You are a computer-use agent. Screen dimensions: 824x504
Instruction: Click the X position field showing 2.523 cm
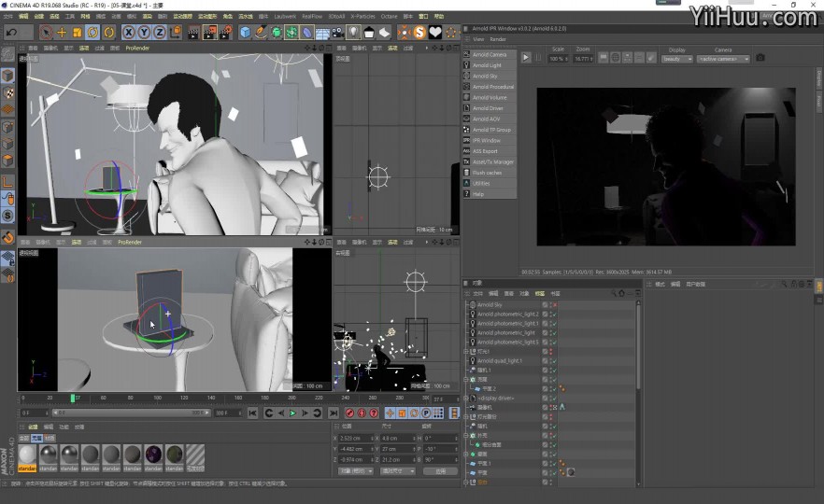355,439
